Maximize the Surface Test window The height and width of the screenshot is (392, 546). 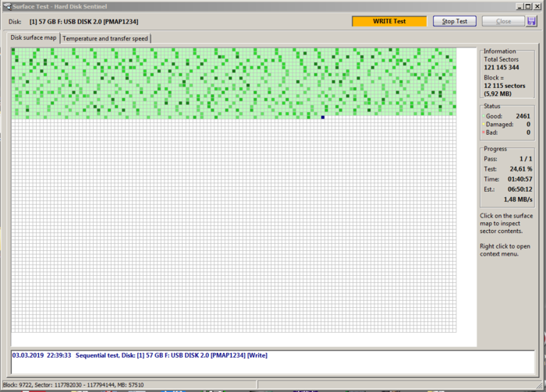[x=528, y=6]
